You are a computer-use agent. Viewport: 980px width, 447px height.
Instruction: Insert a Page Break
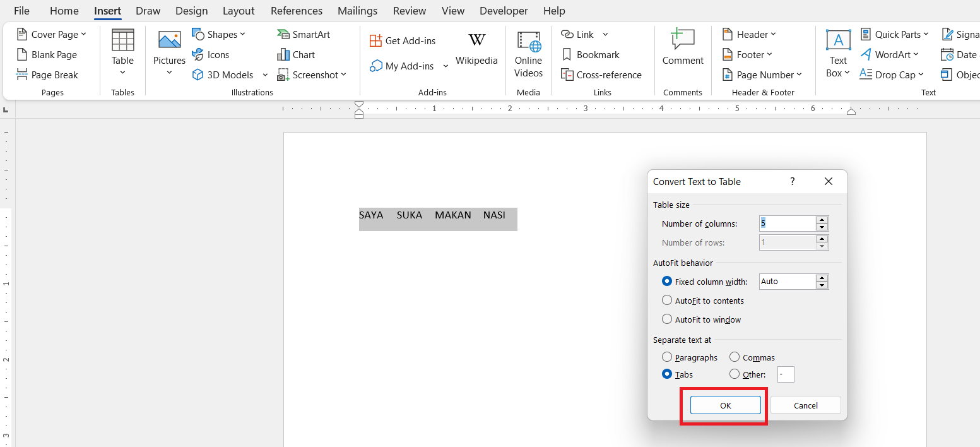(x=47, y=75)
